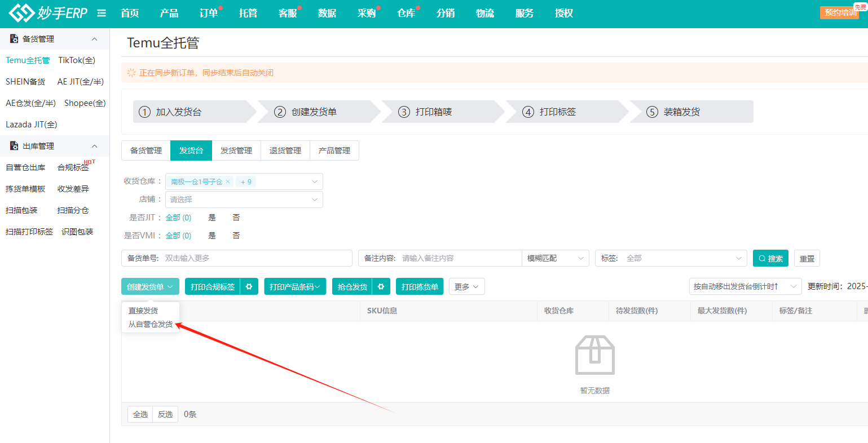This screenshot has height=443, width=868.
Task: Open 客服 in top navigation
Action: click(288, 13)
